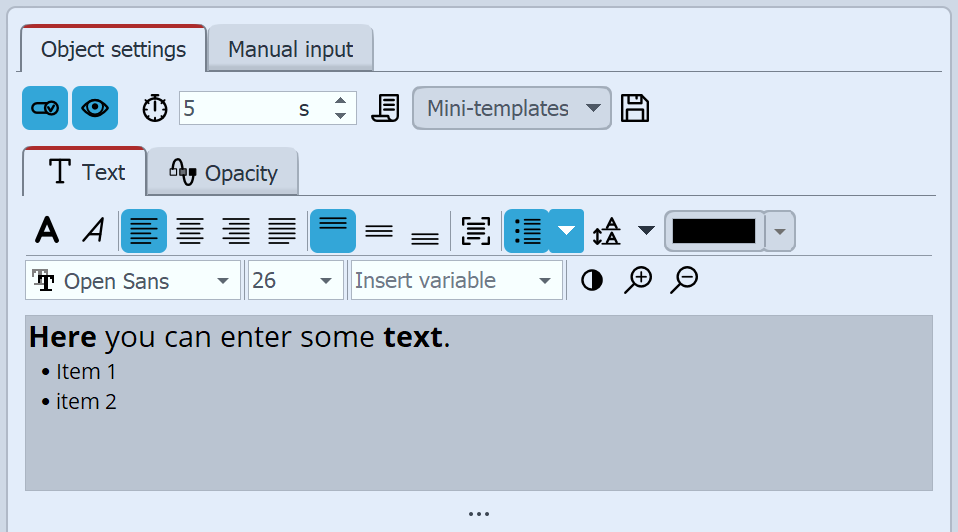
Task: Align text right
Action: pyautogui.click(x=236, y=231)
